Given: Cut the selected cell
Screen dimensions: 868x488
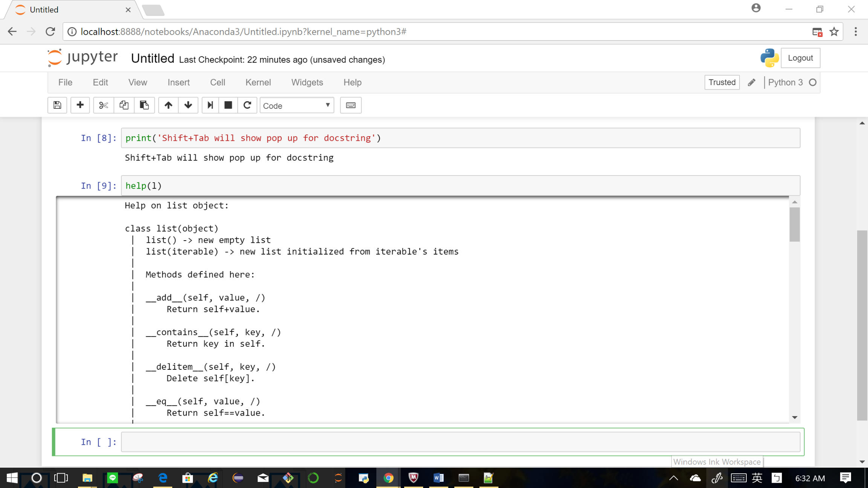Looking at the screenshot, I should pos(103,105).
